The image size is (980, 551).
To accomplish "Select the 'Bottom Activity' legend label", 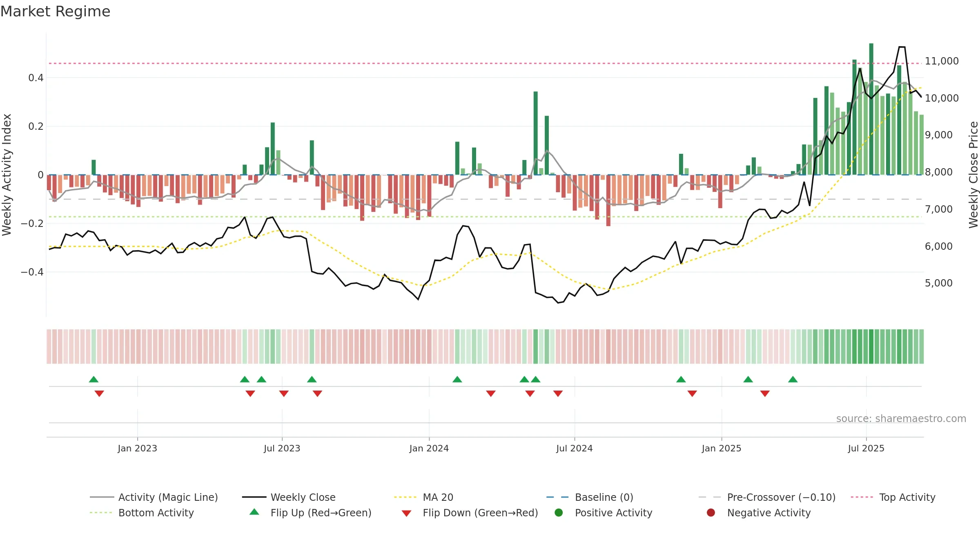I will [x=156, y=513].
